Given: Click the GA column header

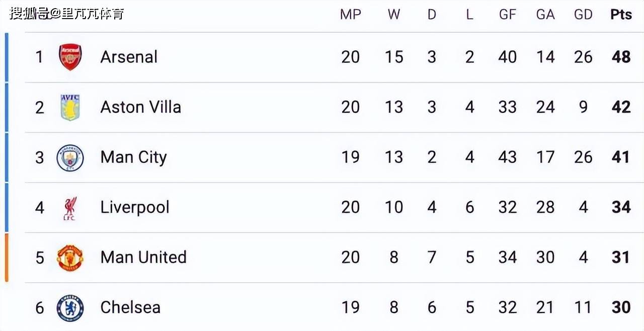Looking at the screenshot, I should (545, 15).
